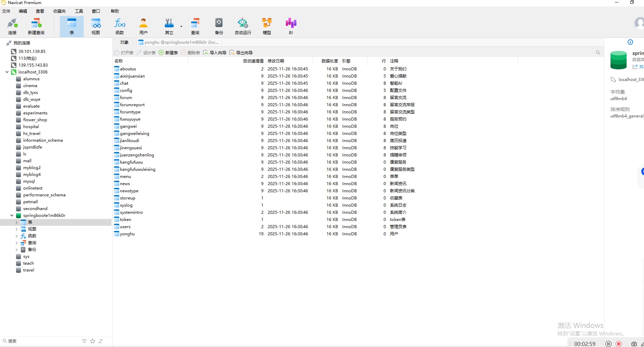The width and height of the screenshot is (644, 347).
Task: Expand the 视图 views tree node
Action: [16, 229]
